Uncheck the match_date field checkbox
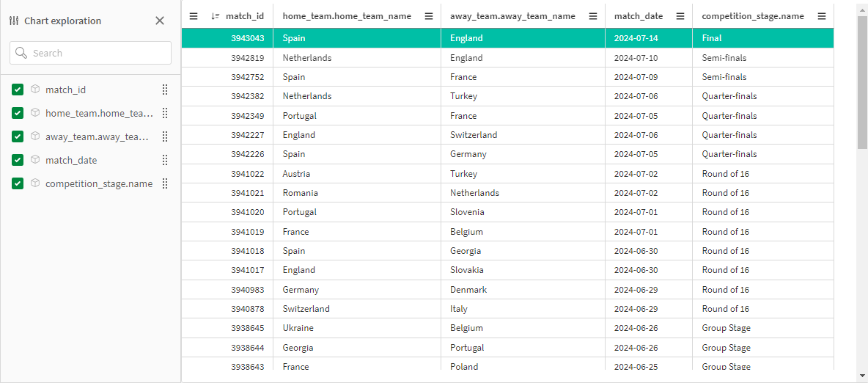868x383 pixels. tap(18, 160)
